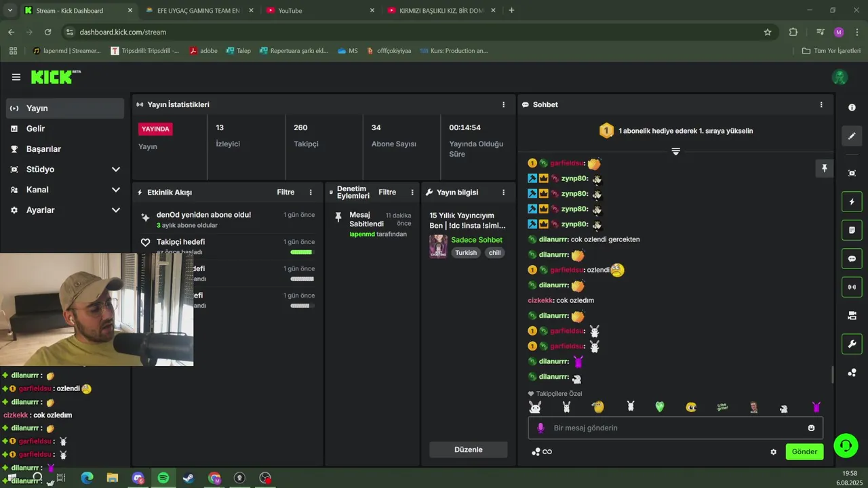Click the layout panels icon in right sidebar
Screen dimensions: 868x488
click(x=852, y=316)
